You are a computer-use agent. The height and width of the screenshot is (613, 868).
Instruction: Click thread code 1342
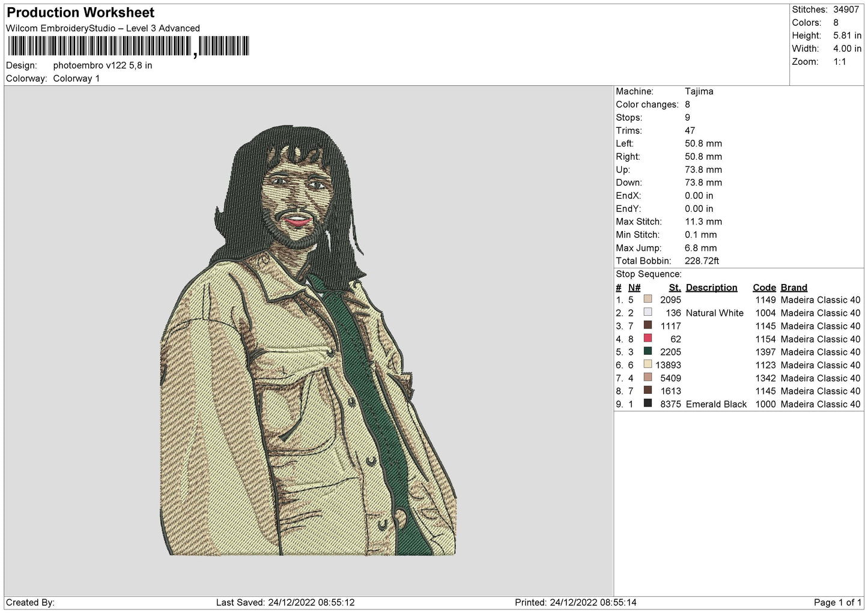(x=765, y=379)
